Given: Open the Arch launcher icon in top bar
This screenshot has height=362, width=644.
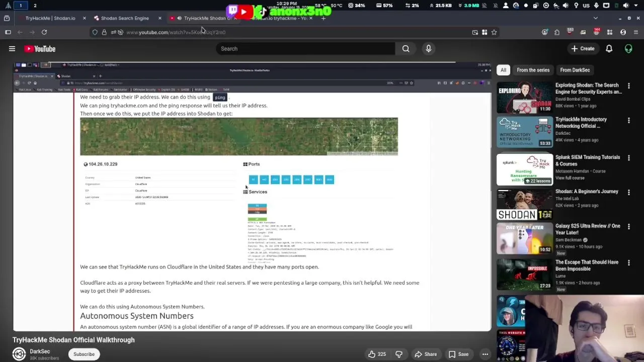Looking at the screenshot, I should (8, 6).
